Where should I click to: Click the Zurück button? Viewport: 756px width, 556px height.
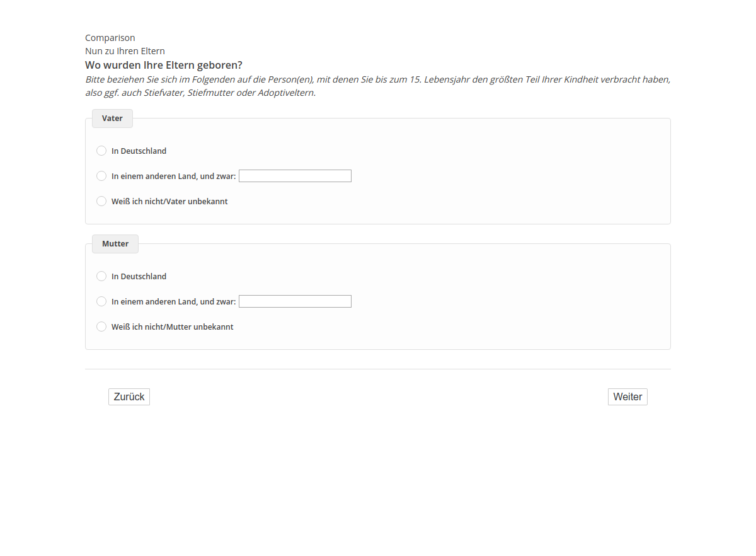coord(129,397)
